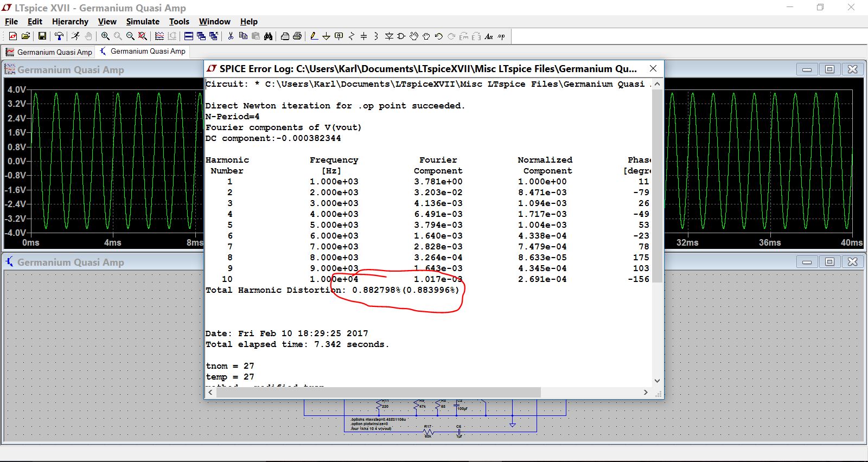Image resolution: width=868 pixels, height=462 pixels.
Task: Click the N-Period=4 line in the log
Action: (232, 117)
